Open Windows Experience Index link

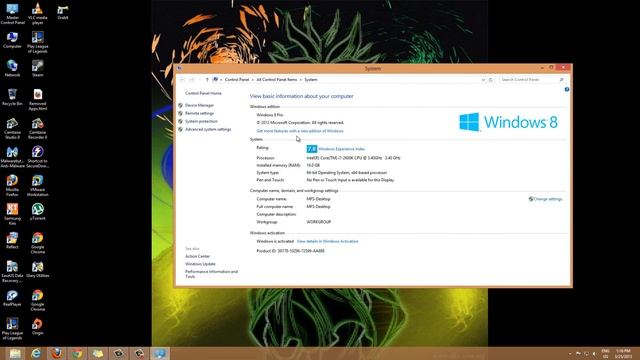tap(342, 149)
